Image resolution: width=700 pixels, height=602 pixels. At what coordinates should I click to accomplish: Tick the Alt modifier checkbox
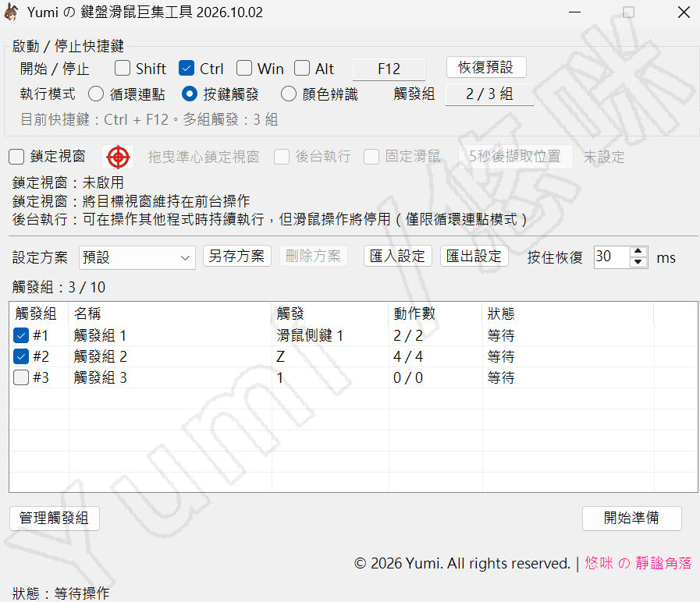pos(302,69)
